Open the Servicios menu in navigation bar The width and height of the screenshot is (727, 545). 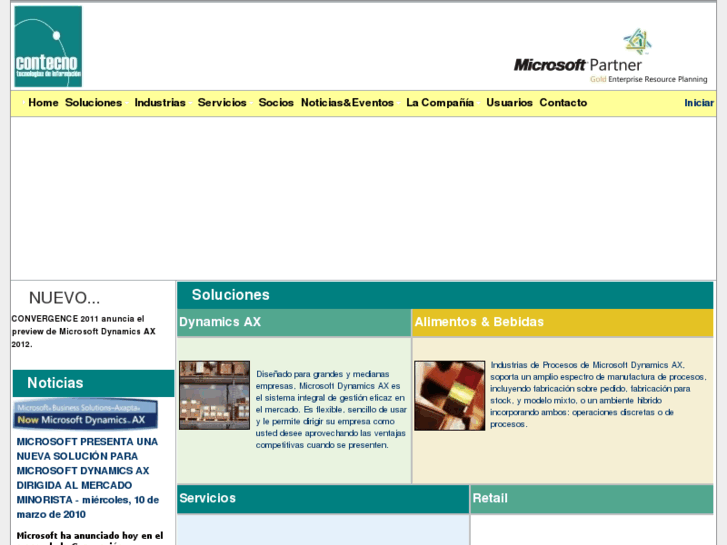pos(222,103)
